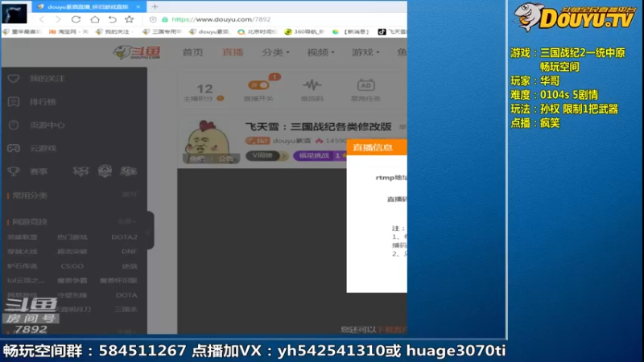Open the 英雄联盟 category
This screenshot has width=644, height=362.
[23, 237]
